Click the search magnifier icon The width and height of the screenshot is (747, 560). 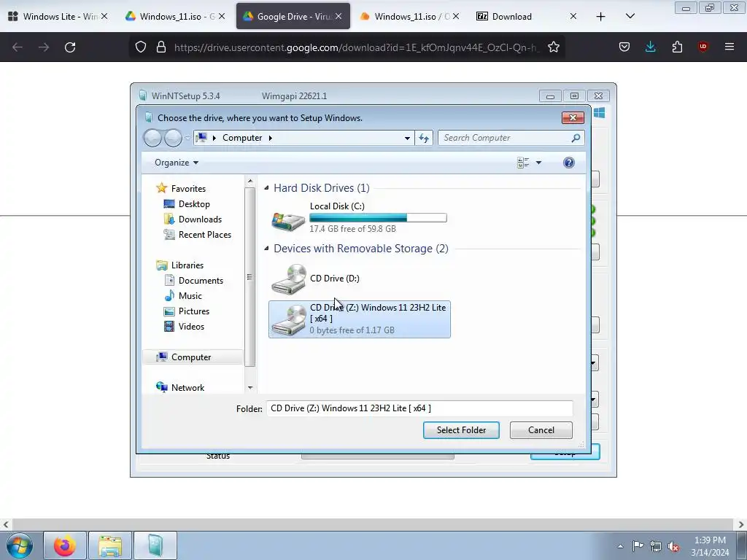[x=576, y=138]
